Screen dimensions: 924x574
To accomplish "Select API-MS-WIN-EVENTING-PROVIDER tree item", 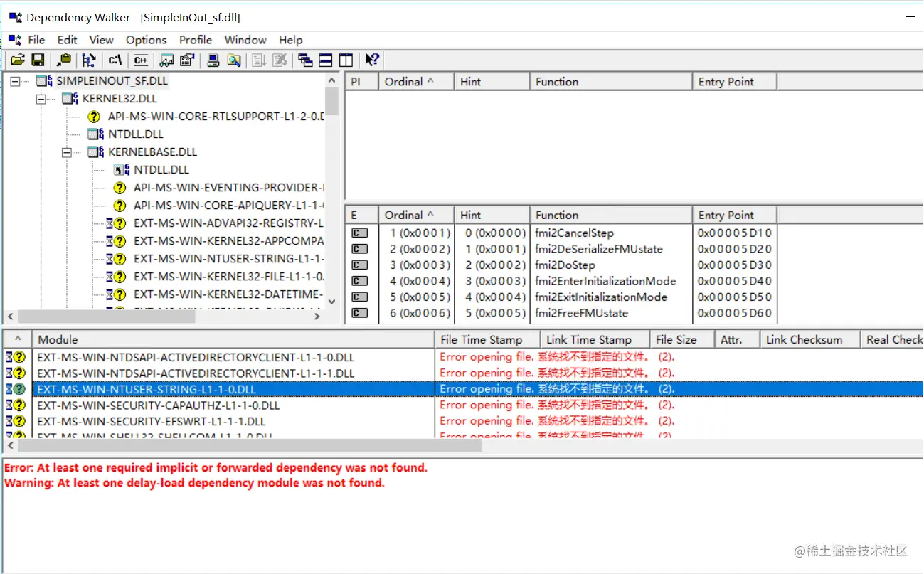I will [x=229, y=188].
